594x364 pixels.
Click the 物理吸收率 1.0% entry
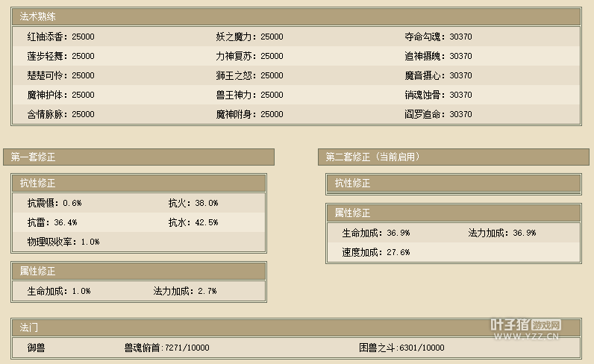[x=63, y=242]
